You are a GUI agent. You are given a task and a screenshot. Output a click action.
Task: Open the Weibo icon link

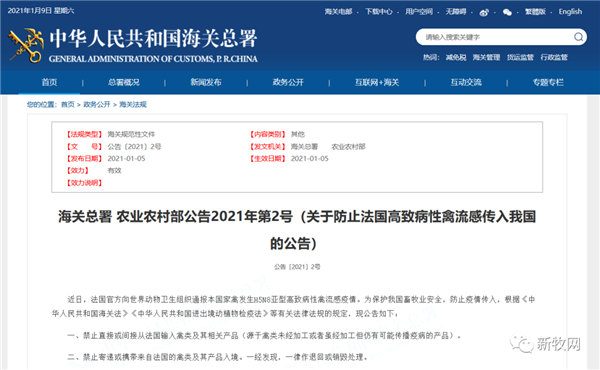coord(484,13)
